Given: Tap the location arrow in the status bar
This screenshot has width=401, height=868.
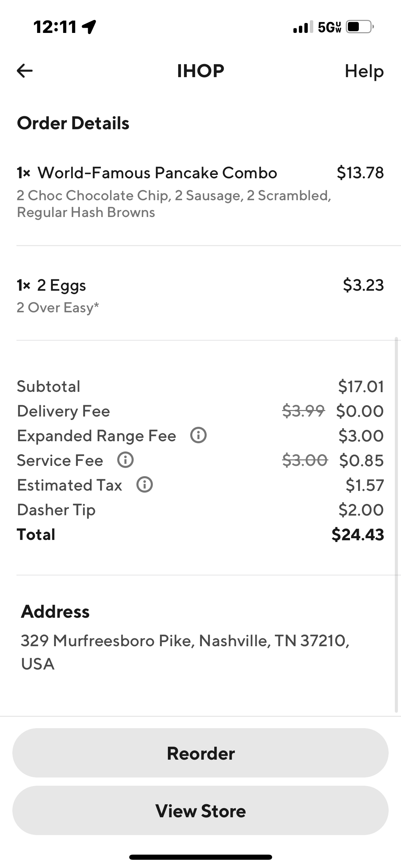Looking at the screenshot, I should click(89, 27).
